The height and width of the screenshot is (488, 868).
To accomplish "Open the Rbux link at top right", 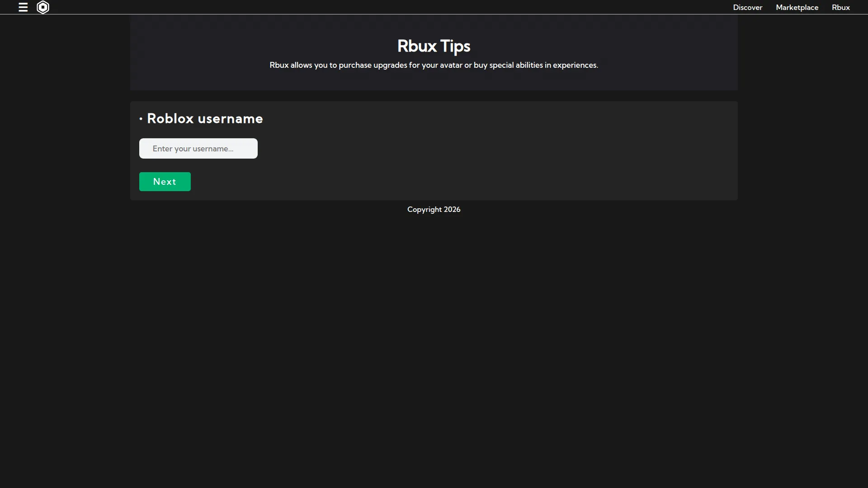I will 840,7.
